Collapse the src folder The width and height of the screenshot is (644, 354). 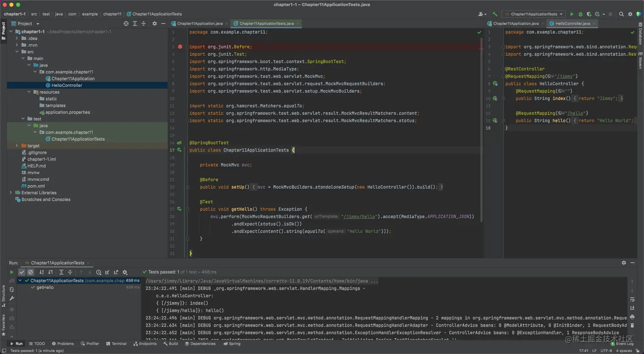coord(17,52)
